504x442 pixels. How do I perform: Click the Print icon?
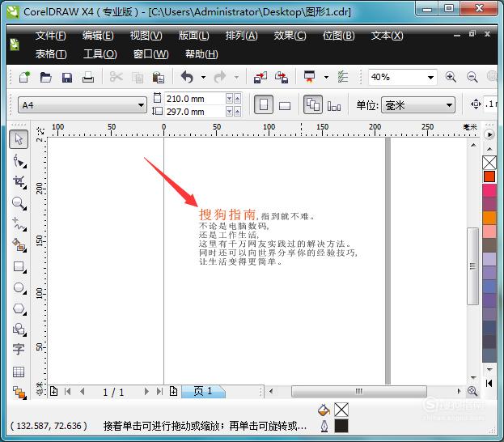pyautogui.click(x=87, y=77)
